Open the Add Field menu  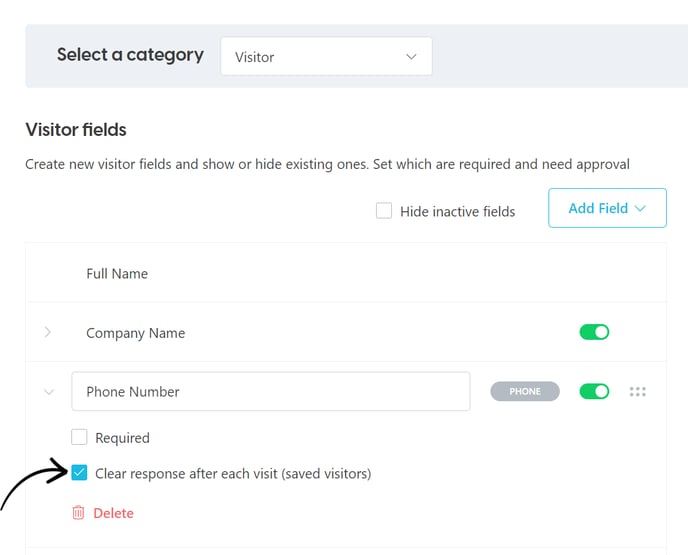607,208
